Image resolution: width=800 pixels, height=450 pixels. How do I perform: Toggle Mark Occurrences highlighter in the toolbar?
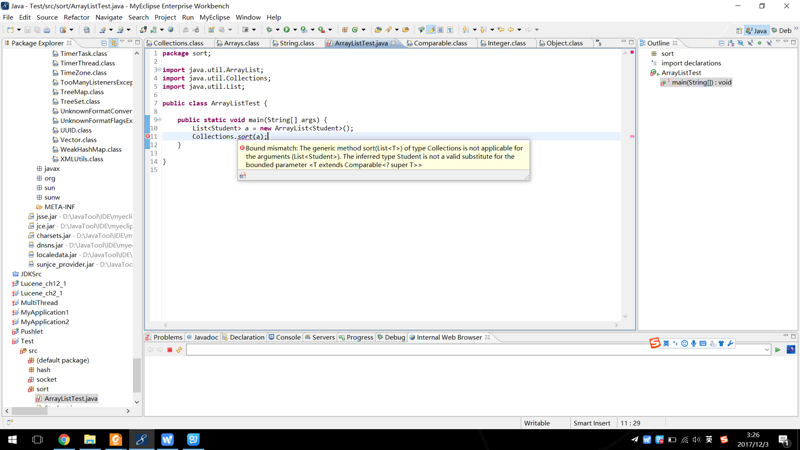pos(431,30)
